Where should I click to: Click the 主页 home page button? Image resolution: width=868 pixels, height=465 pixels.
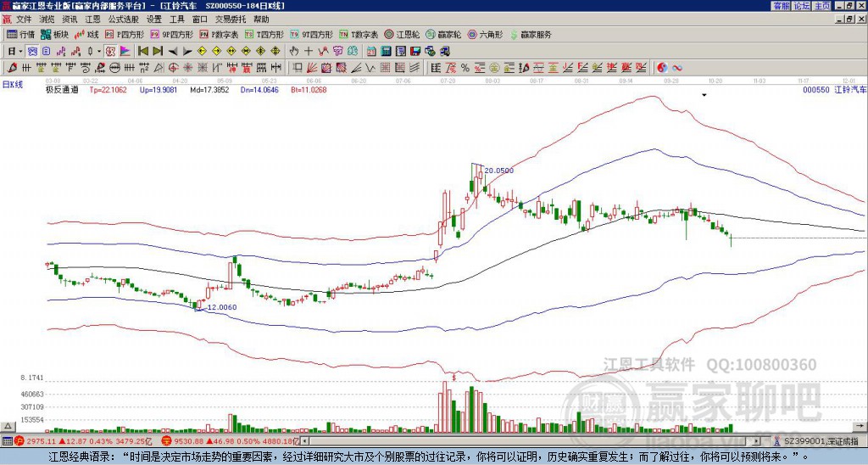pos(822,6)
